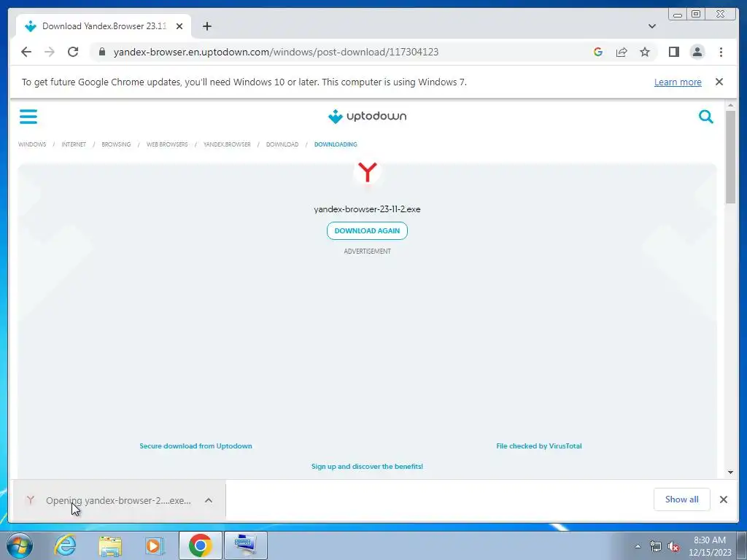Launch Internet Explorer from taskbar
The height and width of the screenshot is (560, 747).
pyautogui.click(x=65, y=545)
